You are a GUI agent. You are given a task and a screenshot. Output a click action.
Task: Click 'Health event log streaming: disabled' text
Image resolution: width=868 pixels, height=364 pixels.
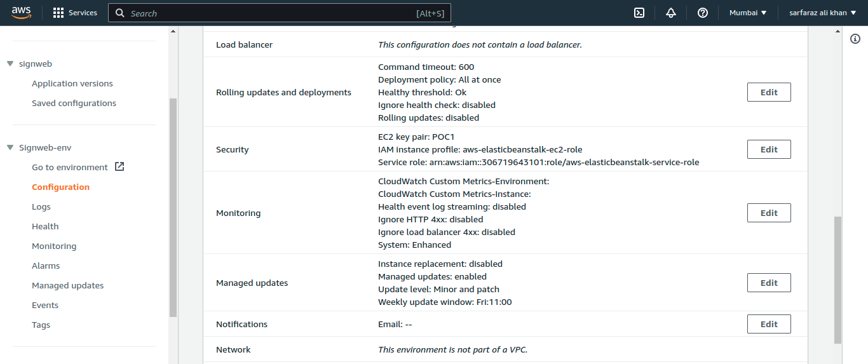(x=452, y=206)
